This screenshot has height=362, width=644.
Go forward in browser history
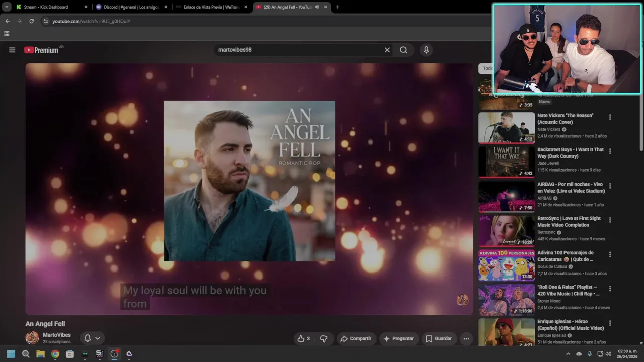(x=19, y=21)
